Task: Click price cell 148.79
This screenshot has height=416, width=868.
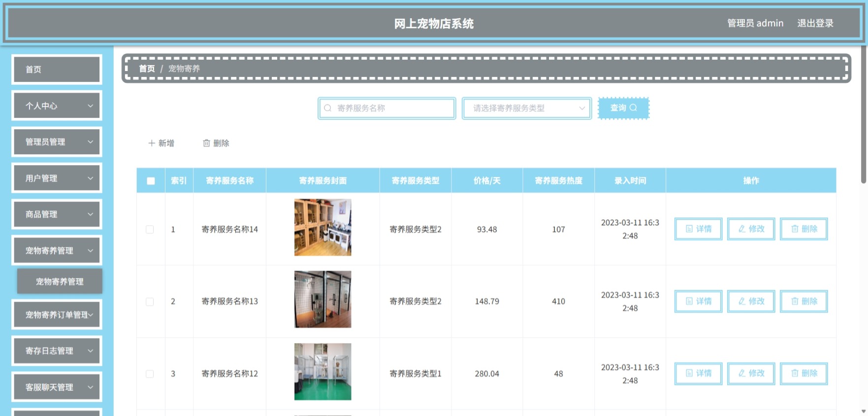Action: tap(487, 301)
